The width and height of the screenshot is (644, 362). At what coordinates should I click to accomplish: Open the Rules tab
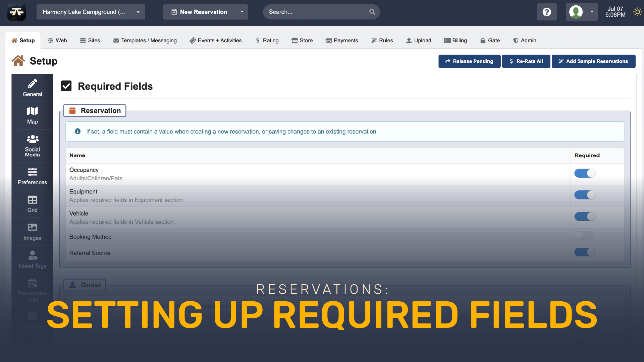382,41
